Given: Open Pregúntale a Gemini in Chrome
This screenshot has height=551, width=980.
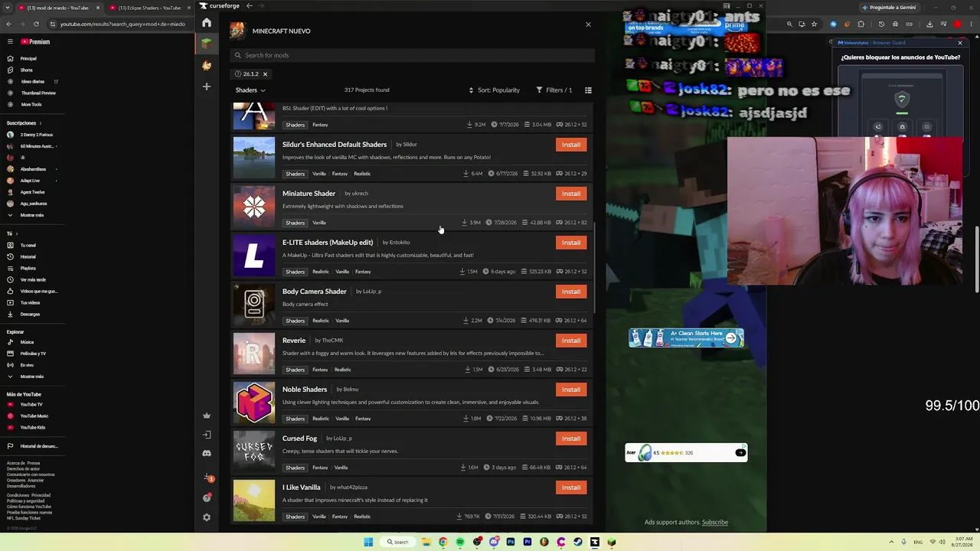Looking at the screenshot, I should coord(889,8).
